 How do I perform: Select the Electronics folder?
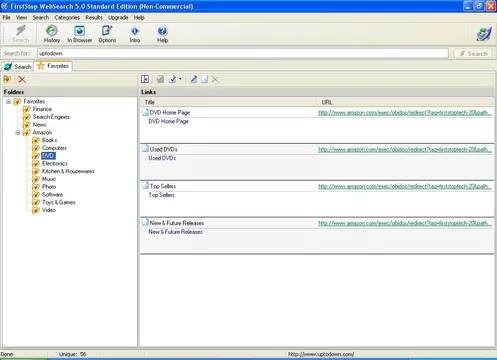pos(55,163)
